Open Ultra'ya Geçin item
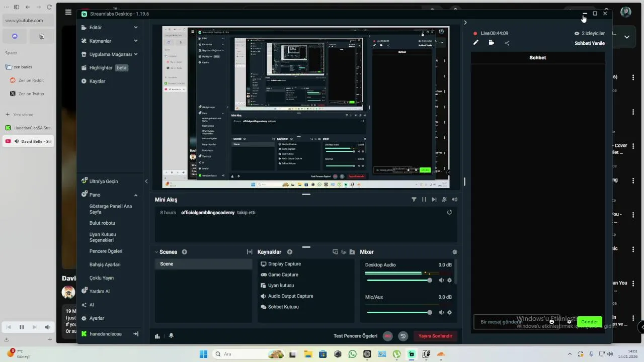The width and height of the screenshot is (644, 362). tap(100, 181)
